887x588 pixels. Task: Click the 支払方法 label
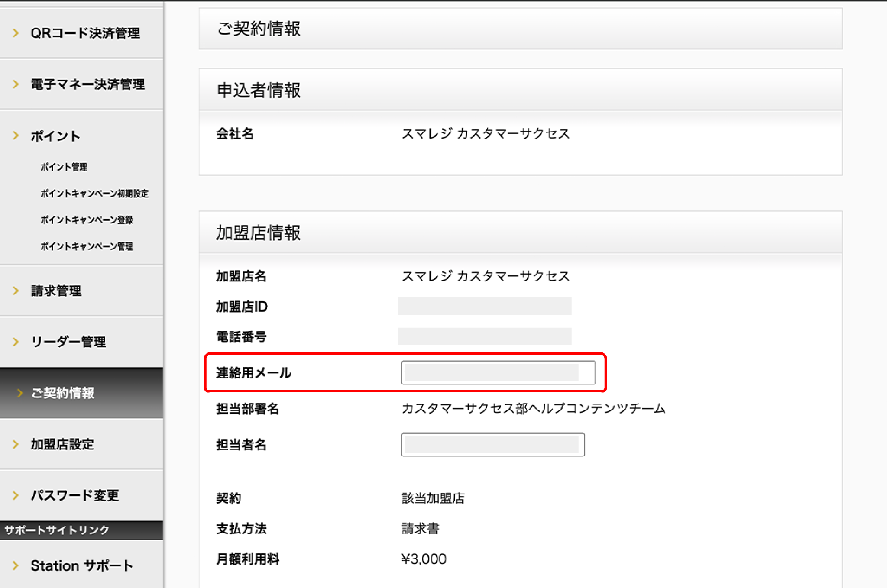[x=241, y=529]
